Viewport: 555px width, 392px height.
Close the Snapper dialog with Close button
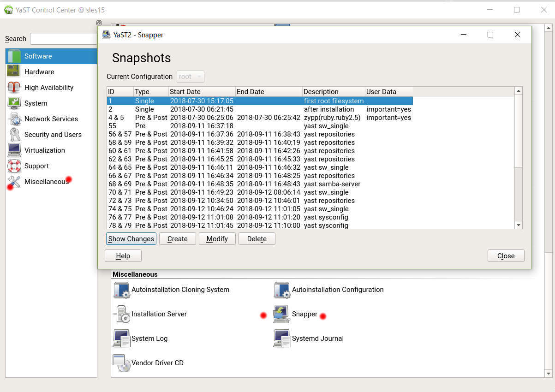click(x=506, y=256)
